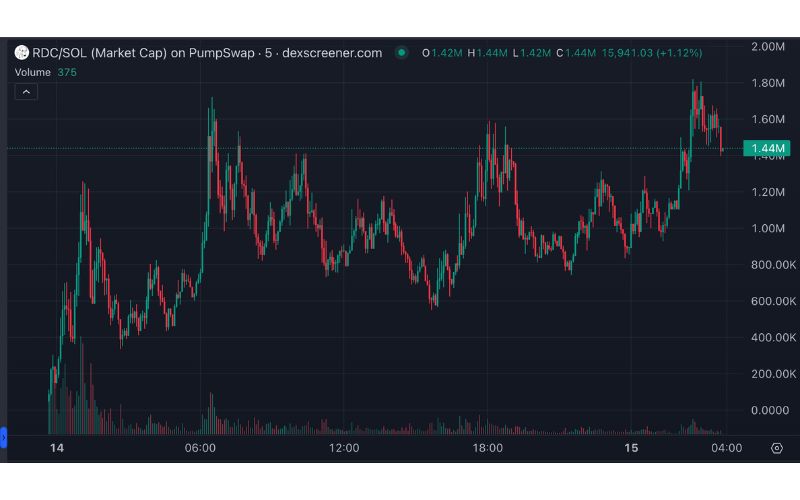Viewport: 800px width, 500px height.
Task: Click the green market status dot
Action: pos(402,52)
